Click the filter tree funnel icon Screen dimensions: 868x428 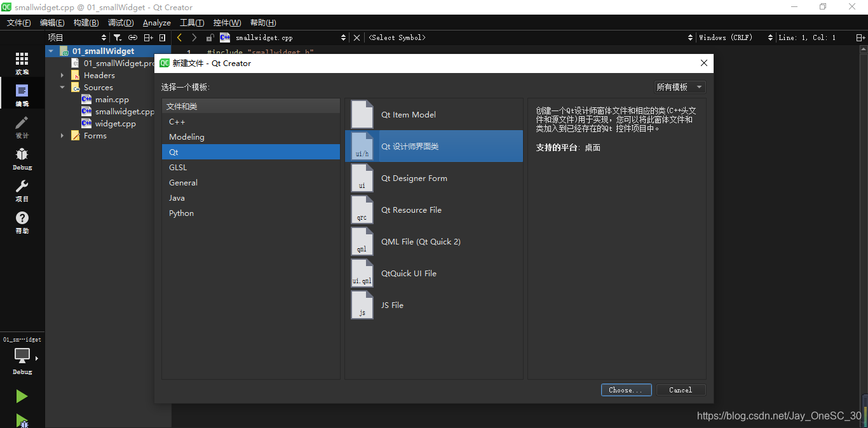pyautogui.click(x=118, y=37)
